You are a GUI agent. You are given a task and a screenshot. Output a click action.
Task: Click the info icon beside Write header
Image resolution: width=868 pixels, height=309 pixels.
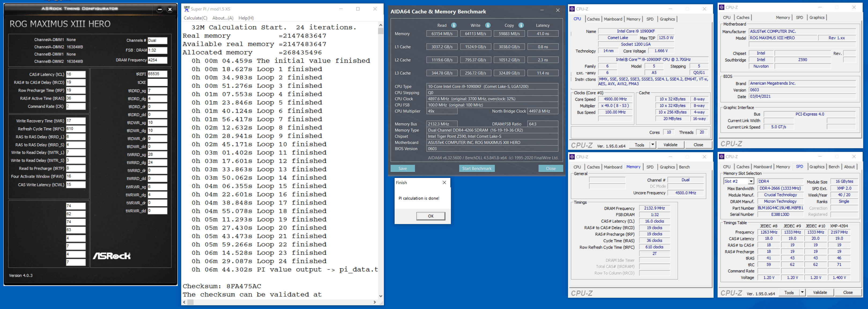point(488,25)
